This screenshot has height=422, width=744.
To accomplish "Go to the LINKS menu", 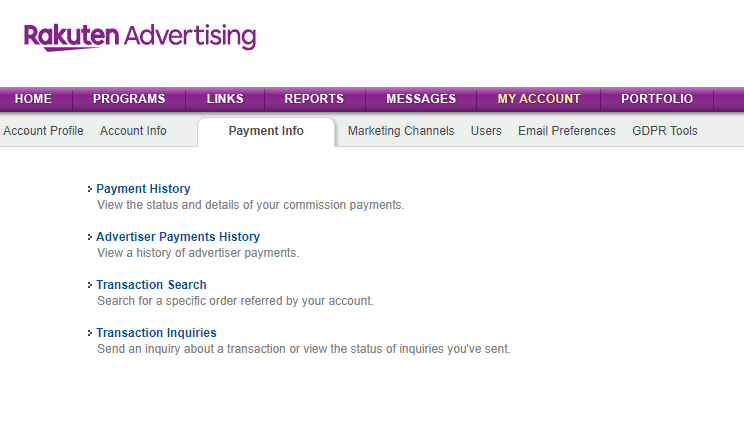I will (x=225, y=99).
